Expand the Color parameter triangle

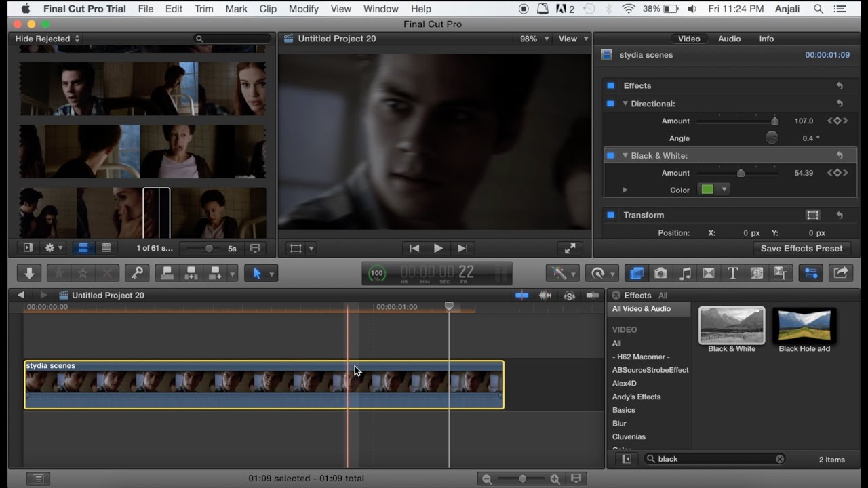[x=625, y=190]
